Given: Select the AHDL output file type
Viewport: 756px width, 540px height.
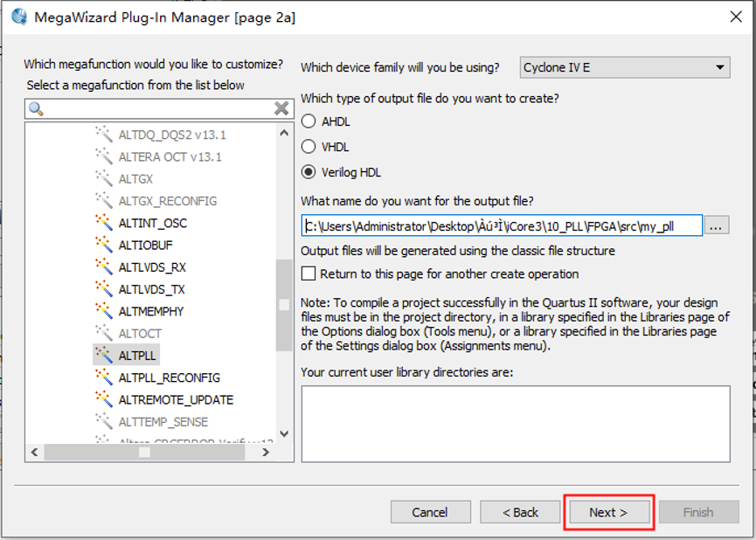Looking at the screenshot, I should (309, 121).
